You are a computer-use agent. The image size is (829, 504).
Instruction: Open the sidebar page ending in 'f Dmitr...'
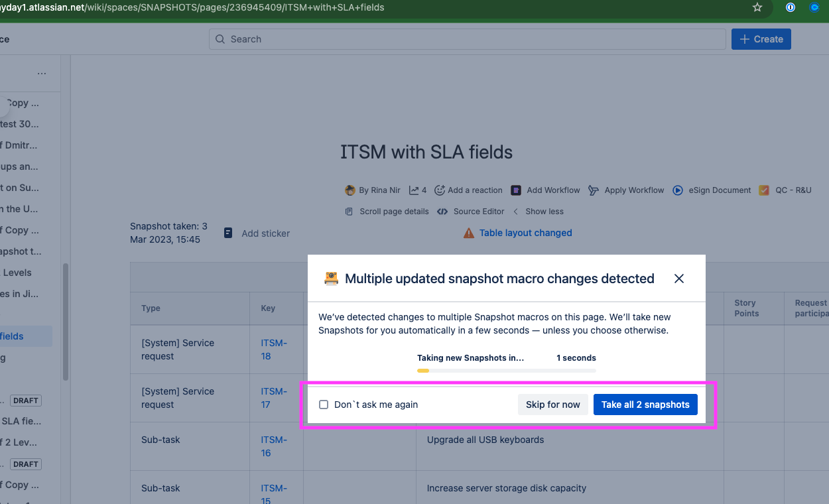click(19, 145)
